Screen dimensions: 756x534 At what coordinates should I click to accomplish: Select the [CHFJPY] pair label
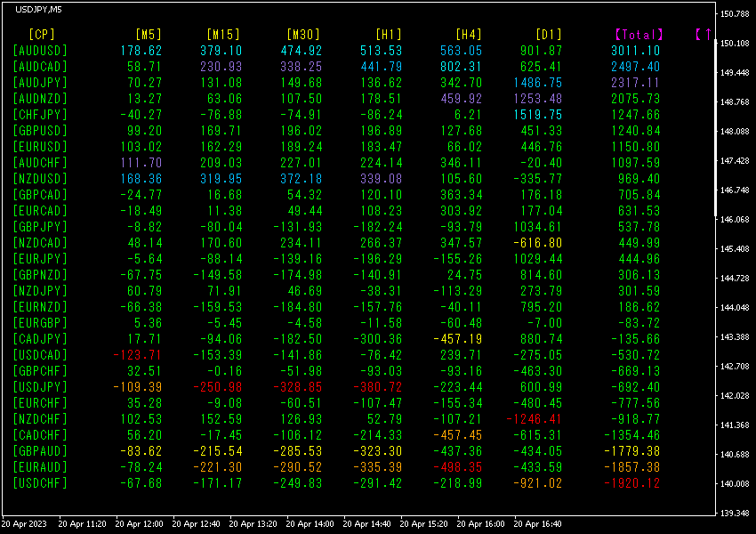[x=40, y=115]
